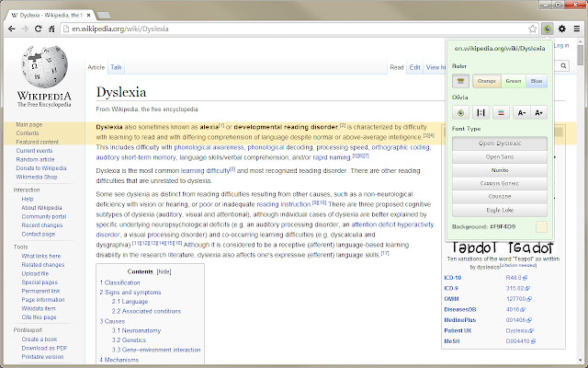This screenshot has width=588, height=368.
Task: Select the Orange ruler color
Action: pos(487,81)
